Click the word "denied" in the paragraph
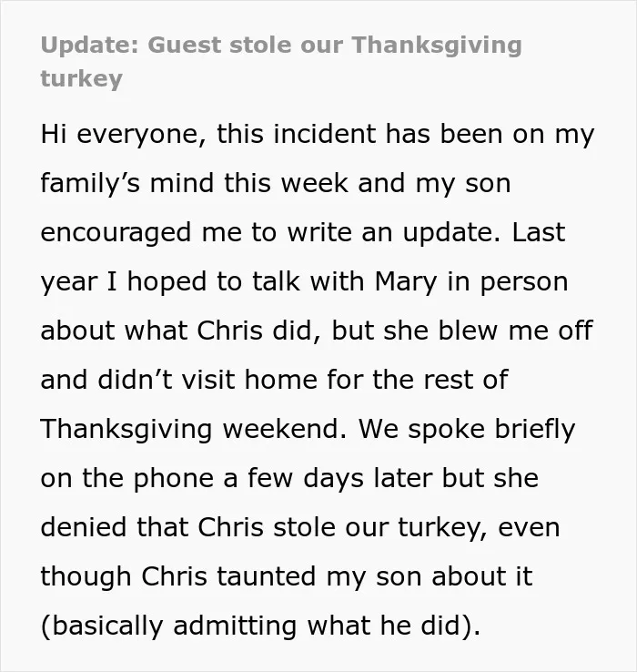637x672 pixels. 83,527
